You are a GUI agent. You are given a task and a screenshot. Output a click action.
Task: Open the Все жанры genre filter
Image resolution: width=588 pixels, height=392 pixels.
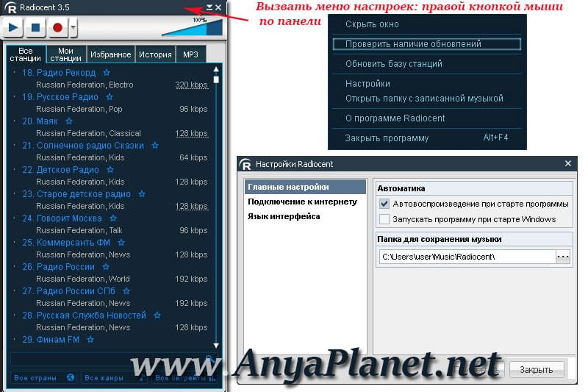(114, 378)
